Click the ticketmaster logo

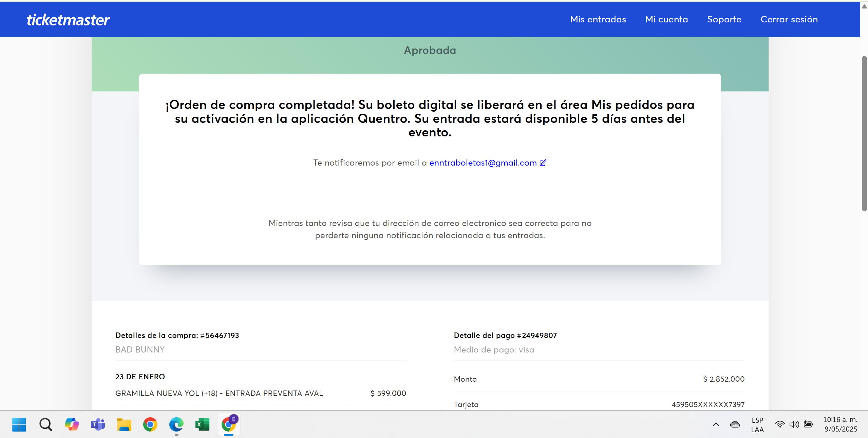(68, 20)
